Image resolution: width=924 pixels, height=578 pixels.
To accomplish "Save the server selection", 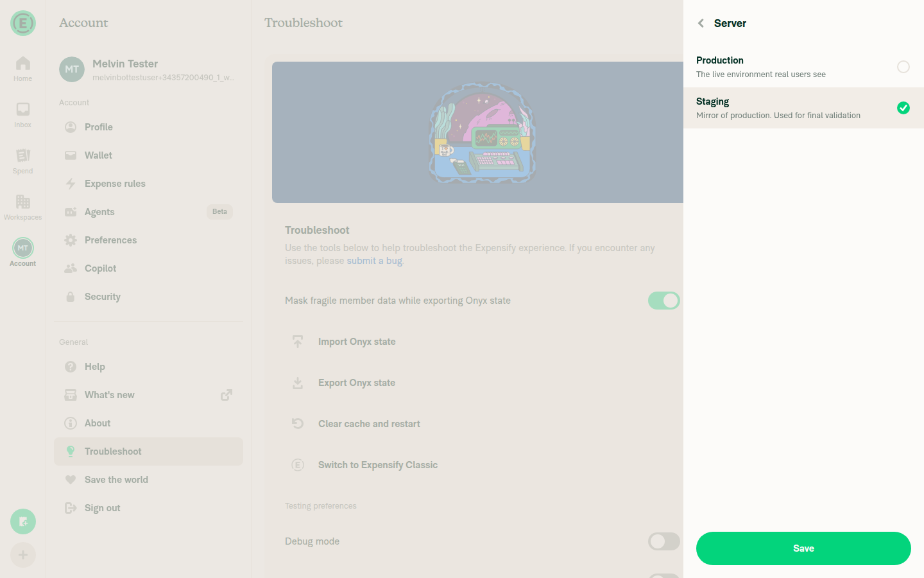I will point(803,548).
